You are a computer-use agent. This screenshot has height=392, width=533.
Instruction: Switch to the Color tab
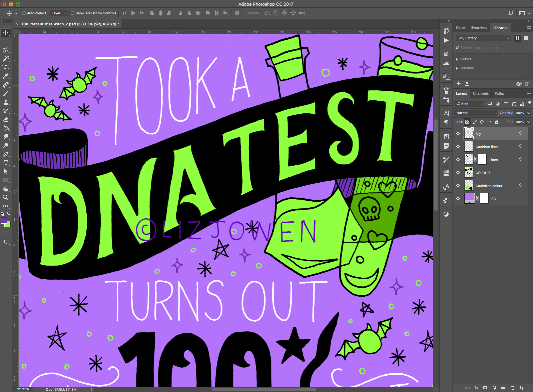pyautogui.click(x=461, y=28)
